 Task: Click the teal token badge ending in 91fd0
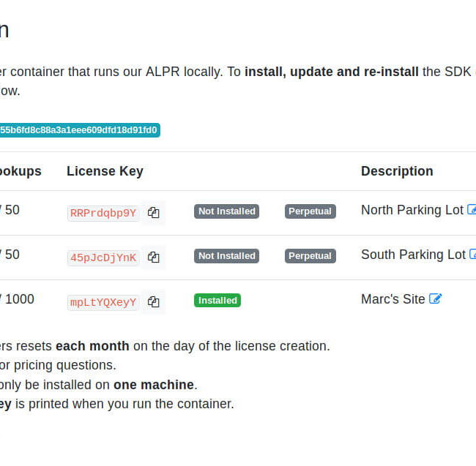click(x=79, y=130)
